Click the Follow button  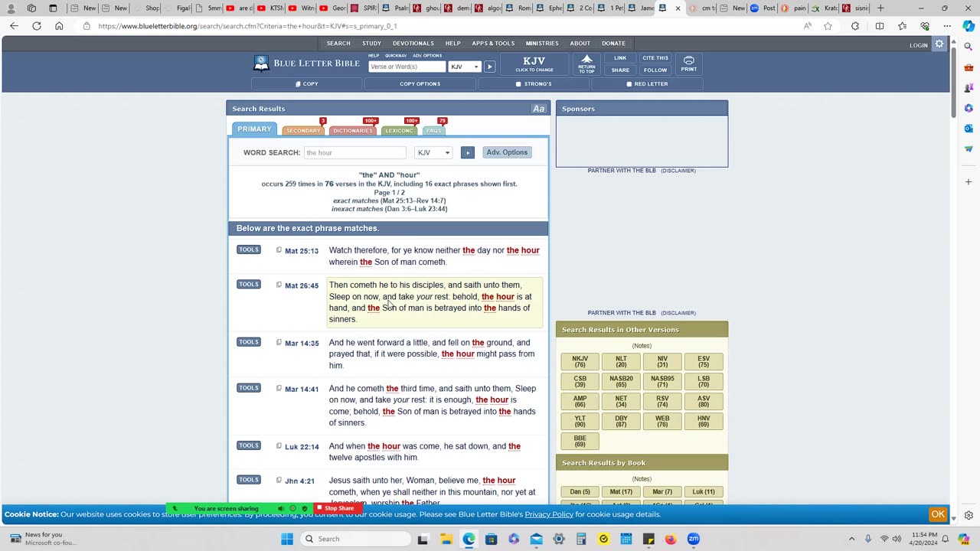pos(655,70)
